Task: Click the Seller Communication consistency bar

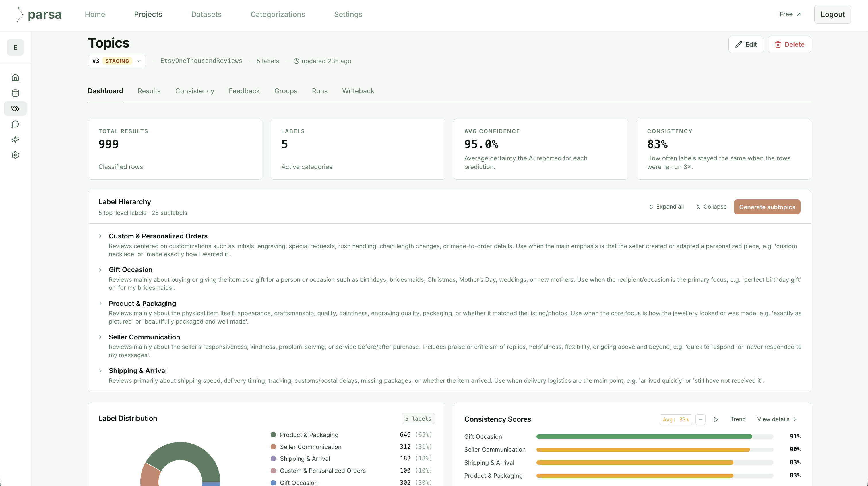Action: click(x=655, y=449)
